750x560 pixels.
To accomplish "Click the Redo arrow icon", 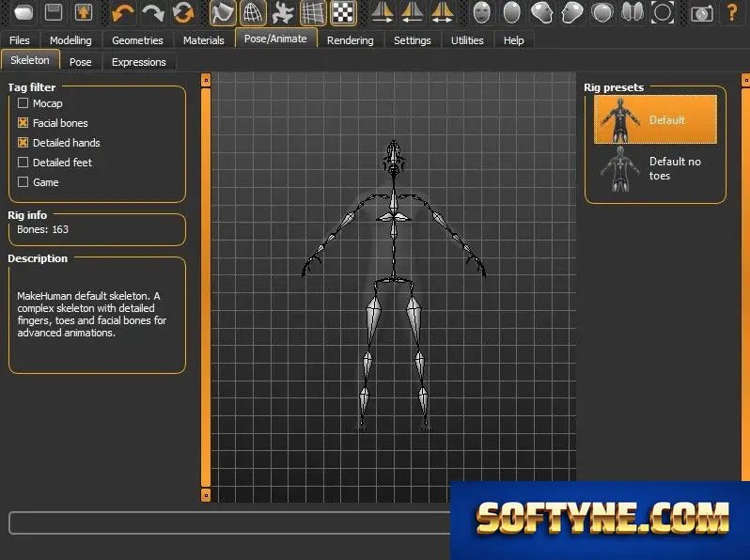I will point(153,12).
